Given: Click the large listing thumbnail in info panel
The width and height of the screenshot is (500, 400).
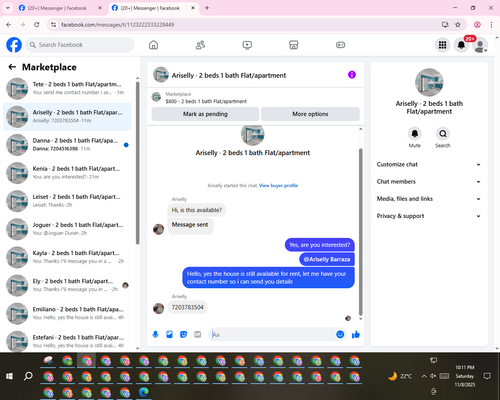Looking at the screenshot, I should (x=429, y=82).
